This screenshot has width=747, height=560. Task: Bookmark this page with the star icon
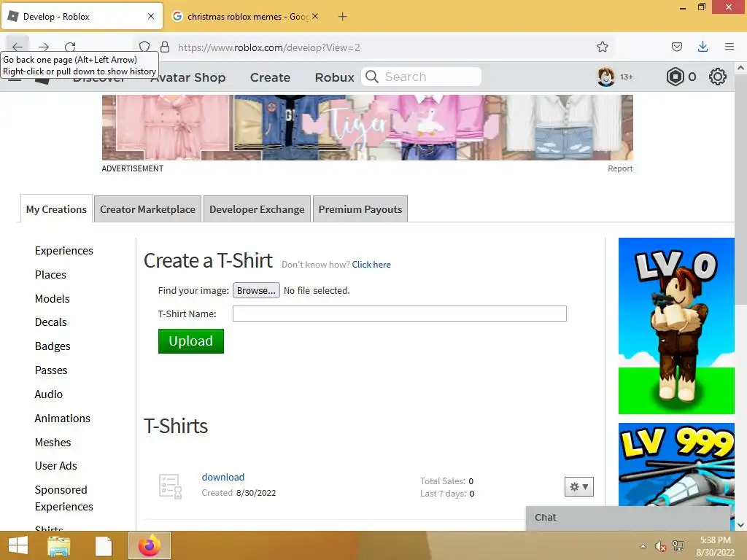point(602,47)
